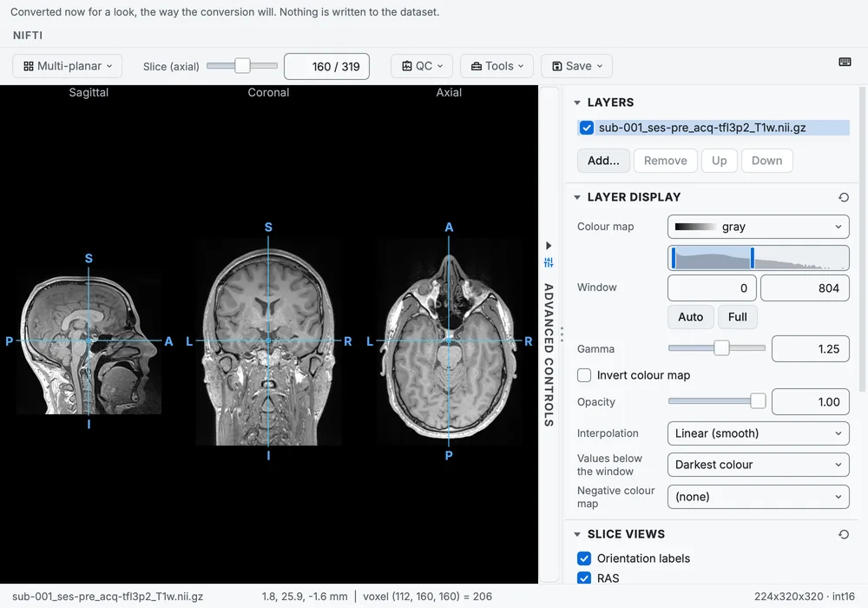Reset the Layer Display settings
This screenshot has width=868, height=608.
tap(843, 197)
